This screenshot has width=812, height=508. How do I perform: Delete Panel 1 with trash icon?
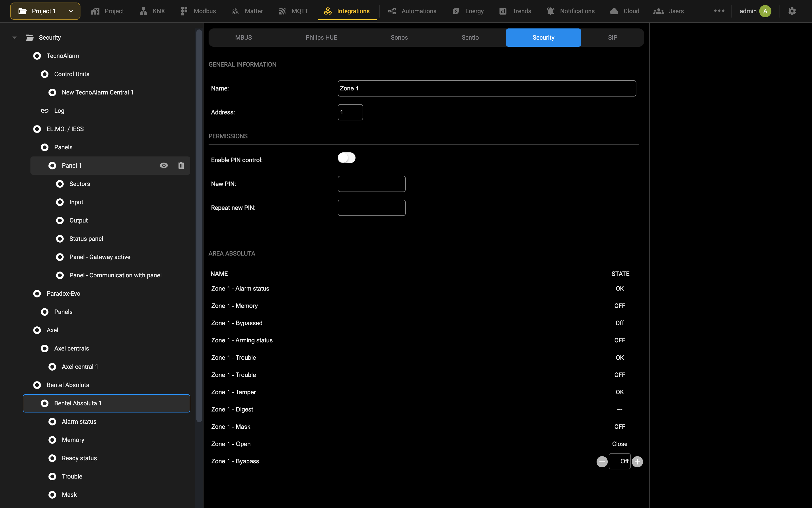click(181, 165)
